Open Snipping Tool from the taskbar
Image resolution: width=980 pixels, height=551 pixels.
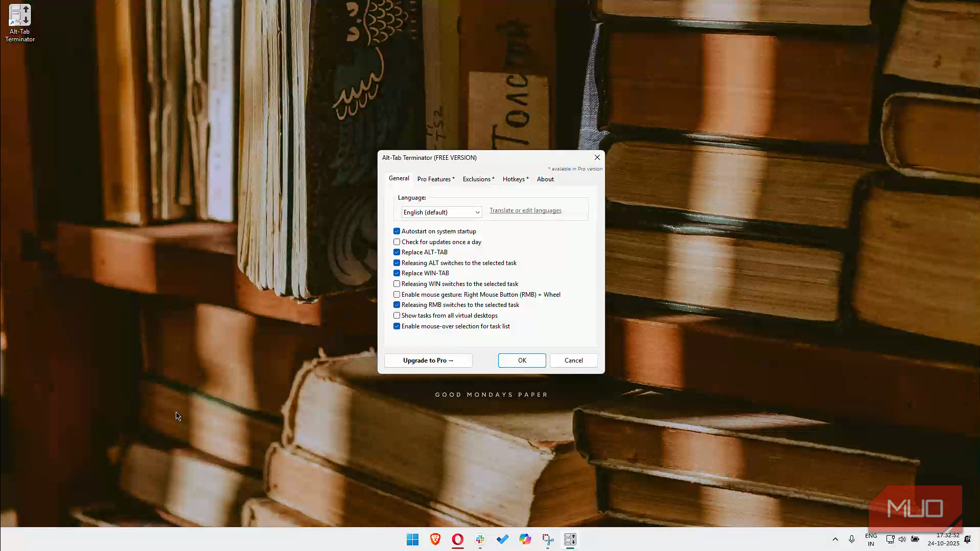(548, 539)
